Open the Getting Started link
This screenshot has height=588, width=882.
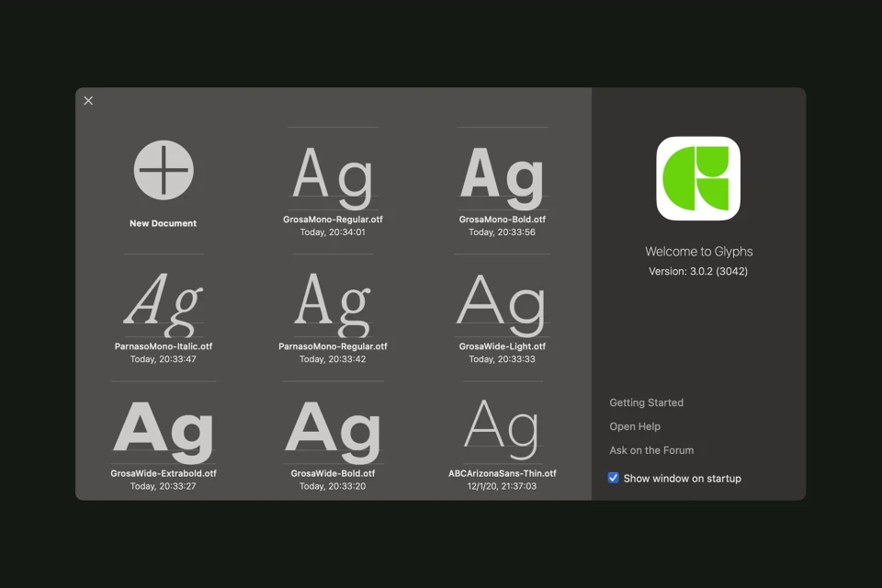(x=646, y=402)
